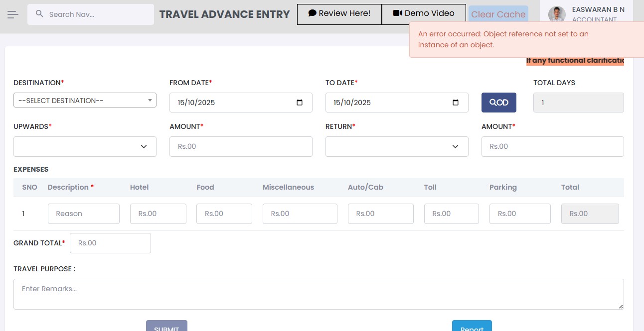The width and height of the screenshot is (644, 331).
Task: Submit the travel advance form
Action: coord(166,327)
